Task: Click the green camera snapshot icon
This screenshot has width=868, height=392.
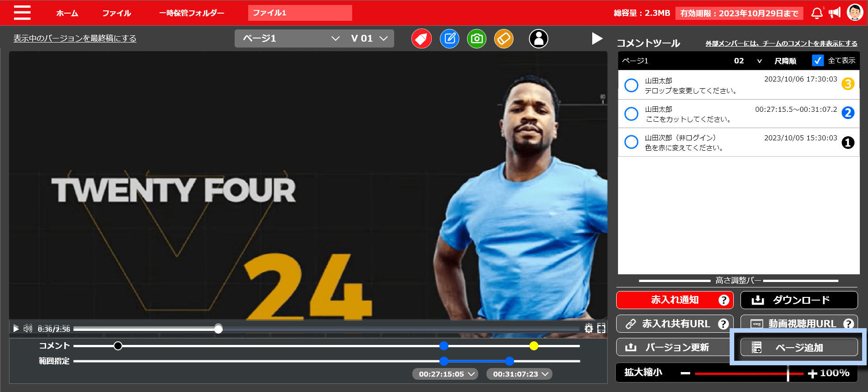Action: coord(476,39)
